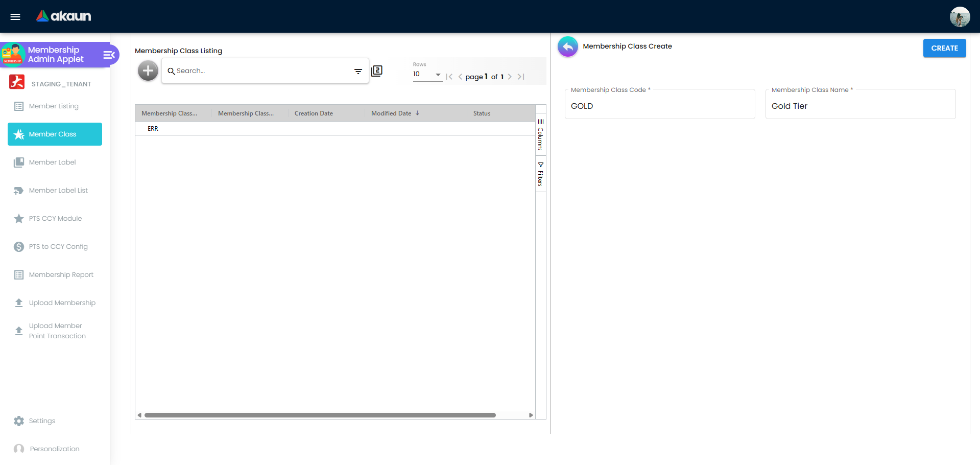Go to the next page arrow
This screenshot has width=980, height=465.
point(510,77)
